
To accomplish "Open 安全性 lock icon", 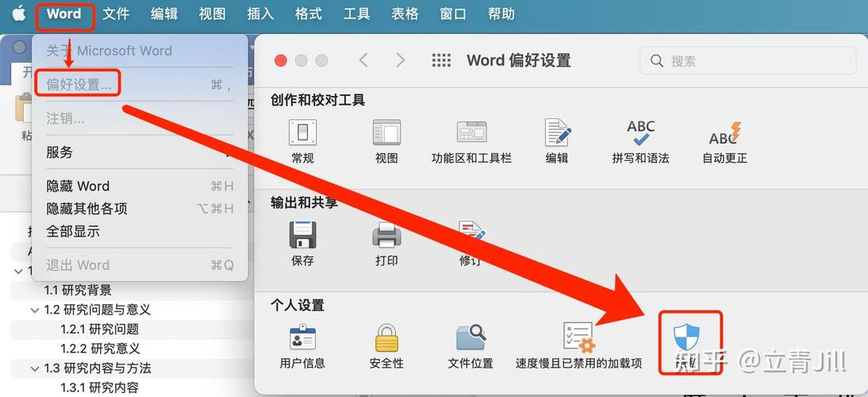I will (386, 337).
